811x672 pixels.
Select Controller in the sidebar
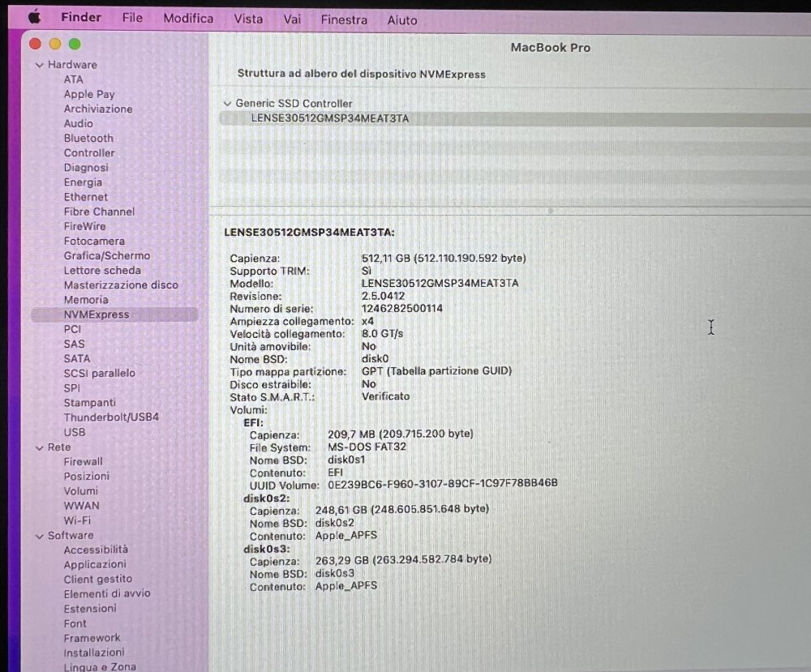89,152
